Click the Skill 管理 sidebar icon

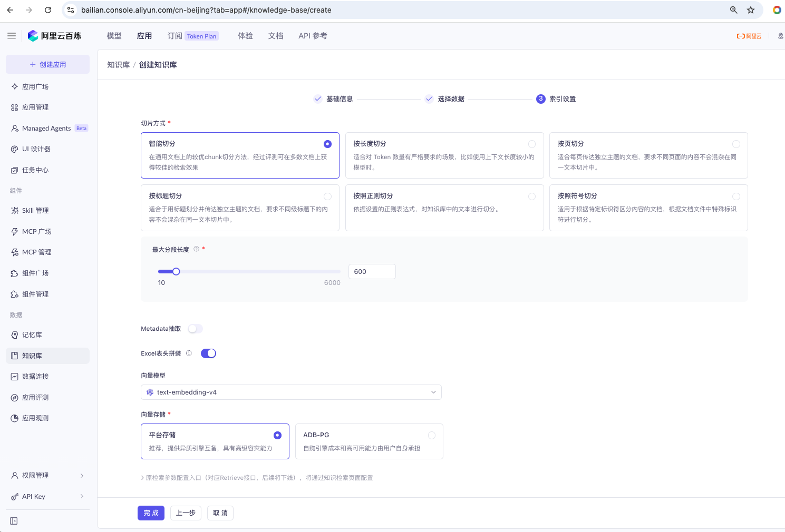pyautogui.click(x=15, y=211)
